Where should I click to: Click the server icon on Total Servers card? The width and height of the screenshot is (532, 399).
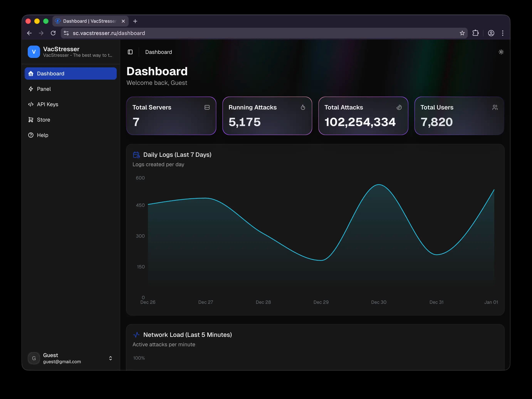pyautogui.click(x=207, y=107)
